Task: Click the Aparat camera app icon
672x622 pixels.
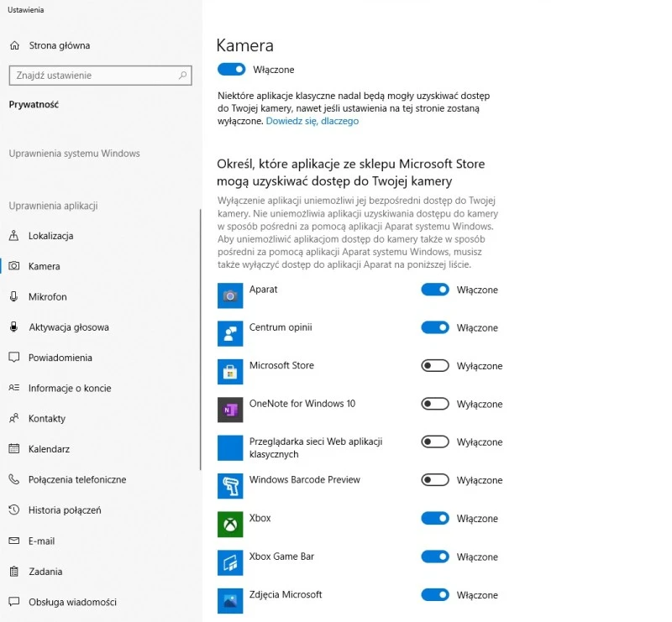Action: pyautogui.click(x=230, y=295)
